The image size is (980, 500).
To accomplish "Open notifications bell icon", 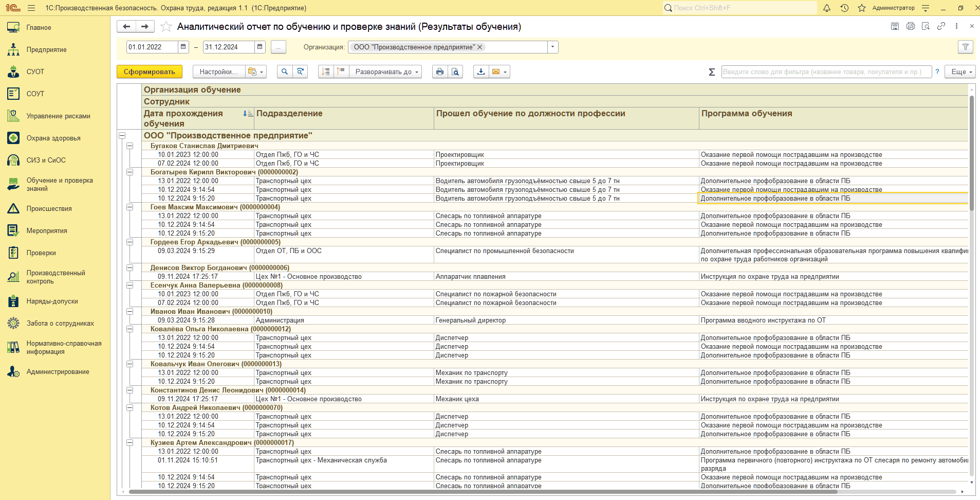I will click(x=827, y=8).
